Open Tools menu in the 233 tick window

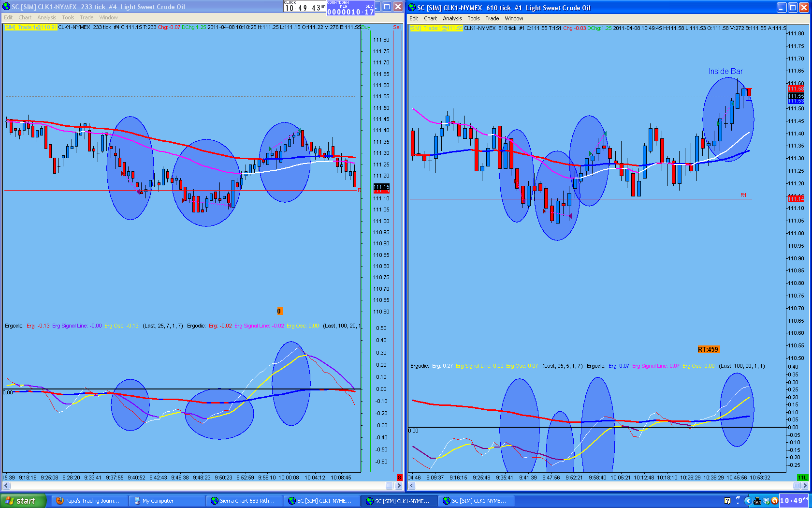(x=68, y=17)
